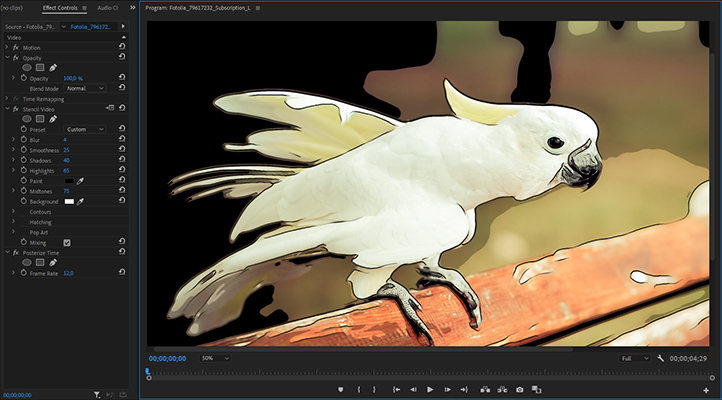Toggle the Stencil Video fx effect switch
The width and height of the screenshot is (722, 400).
(x=16, y=108)
